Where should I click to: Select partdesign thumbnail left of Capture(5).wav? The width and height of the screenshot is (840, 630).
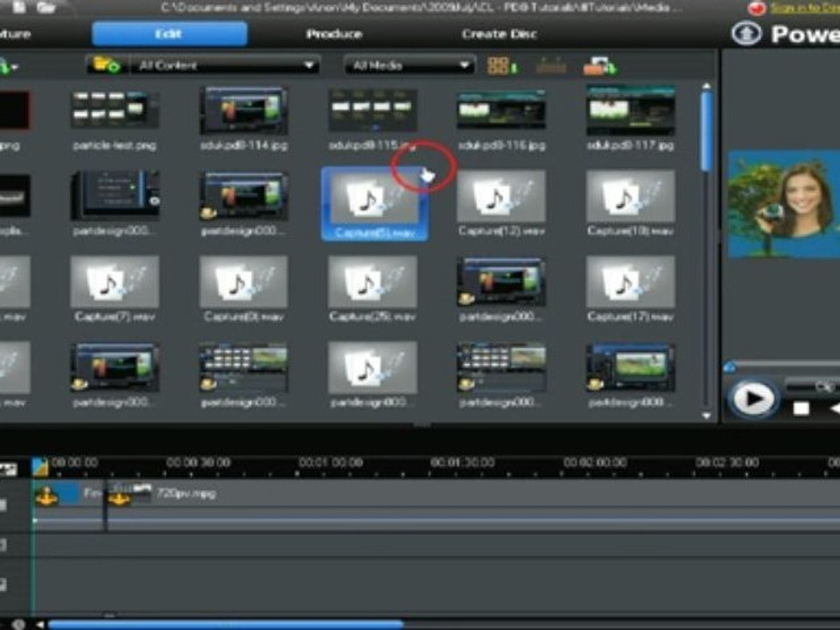[x=244, y=196]
